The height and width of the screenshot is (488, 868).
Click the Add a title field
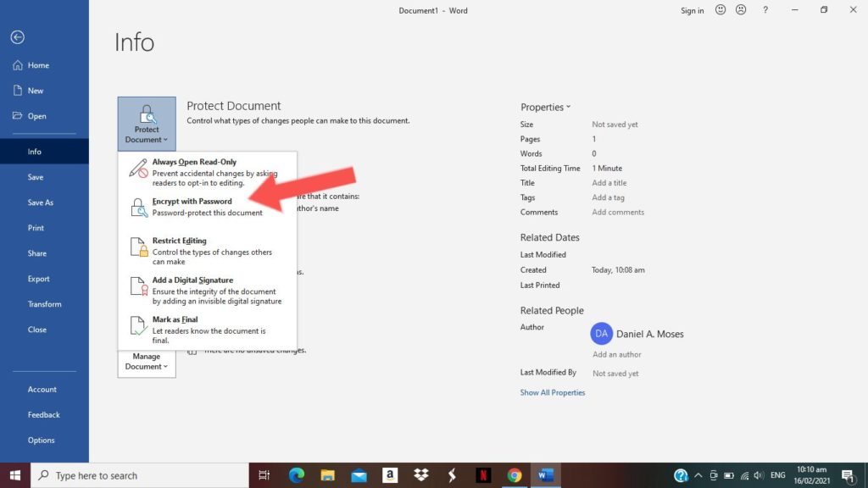point(609,183)
